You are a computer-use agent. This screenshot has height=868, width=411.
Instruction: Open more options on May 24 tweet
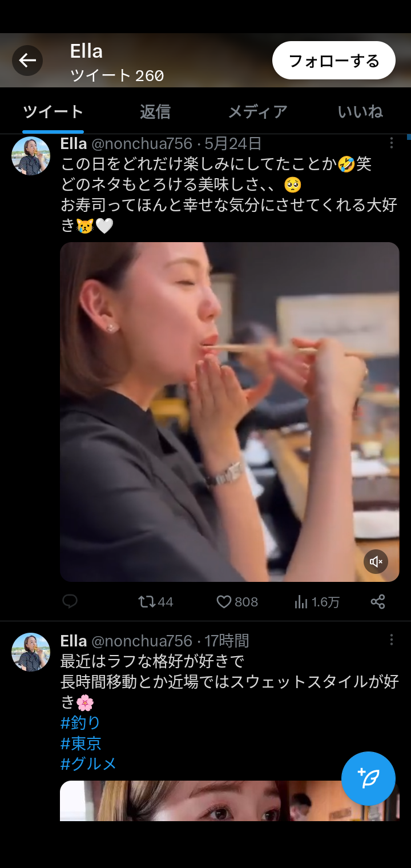tap(392, 143)
